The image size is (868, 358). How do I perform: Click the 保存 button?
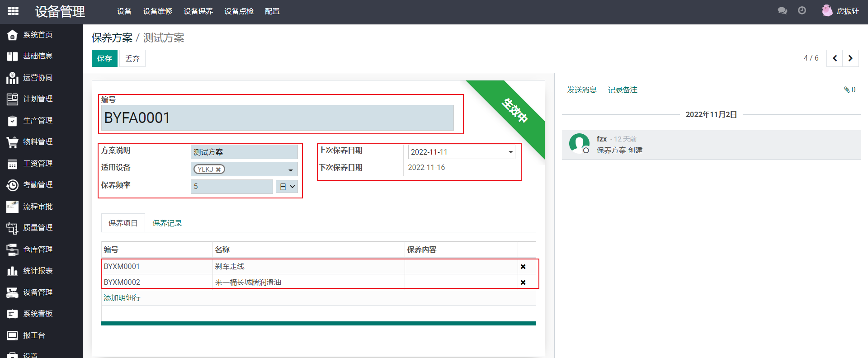pos(104,58)
